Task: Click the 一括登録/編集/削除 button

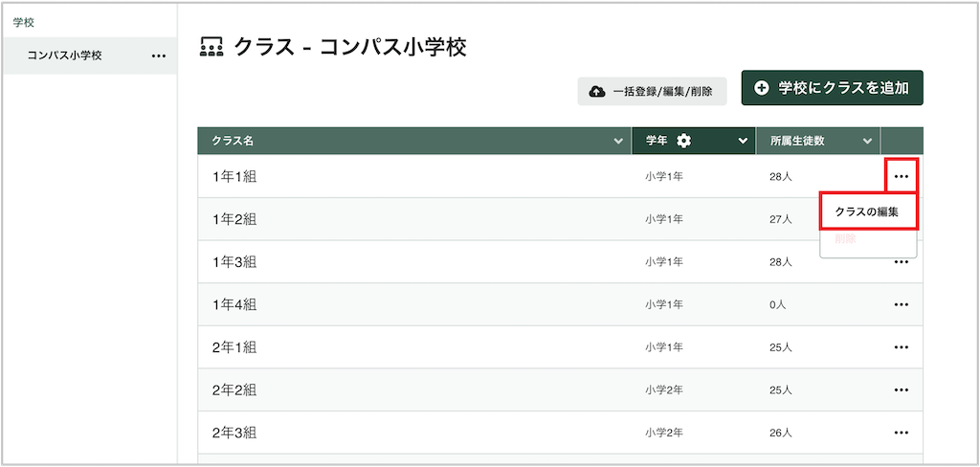Action: click(652, 91)
